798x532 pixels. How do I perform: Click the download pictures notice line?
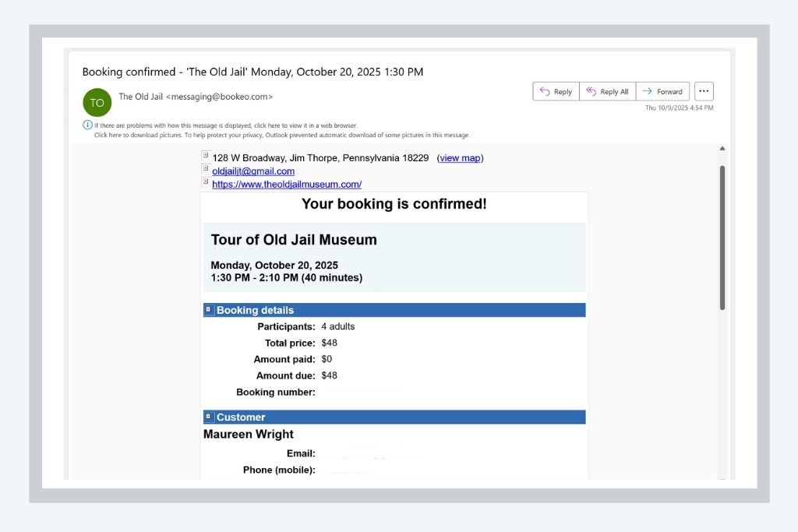tap(282, 135)
